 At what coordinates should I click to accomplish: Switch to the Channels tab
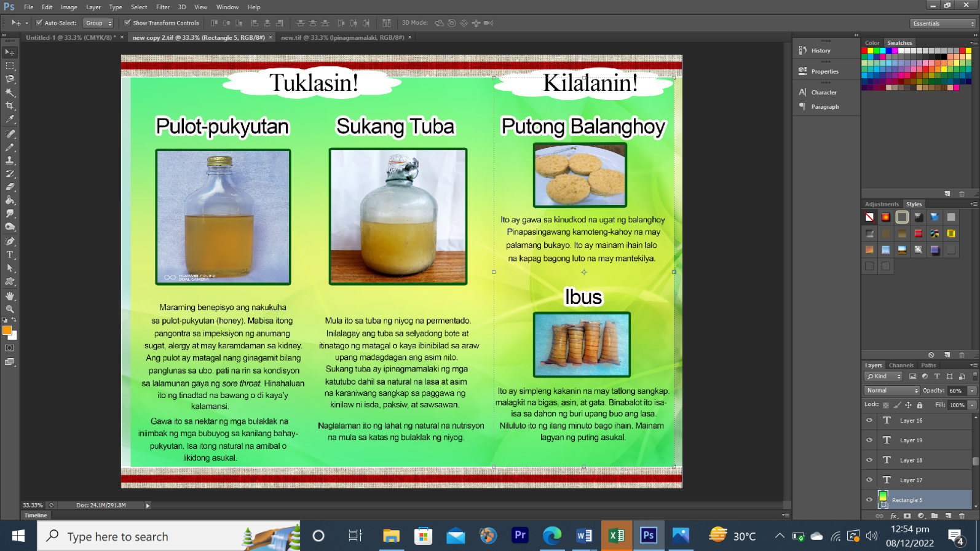click(x=901, y=365)
